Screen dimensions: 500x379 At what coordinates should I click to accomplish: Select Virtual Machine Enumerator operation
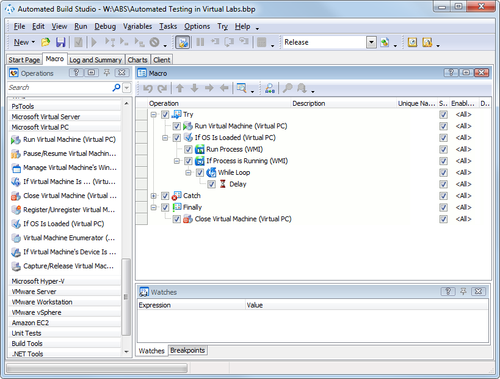click(x=64, y=238)
